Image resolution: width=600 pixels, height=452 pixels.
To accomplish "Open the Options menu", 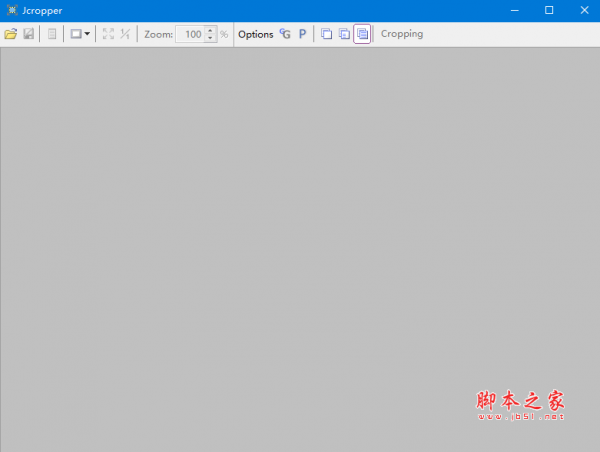I will pos(256,34).
